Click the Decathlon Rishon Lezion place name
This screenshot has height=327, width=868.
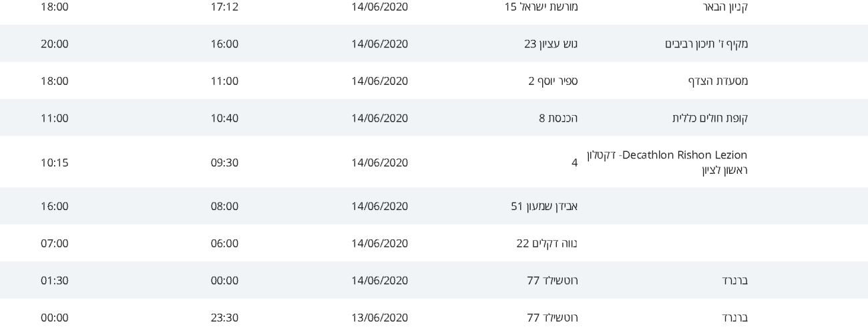tap(667, 162)
